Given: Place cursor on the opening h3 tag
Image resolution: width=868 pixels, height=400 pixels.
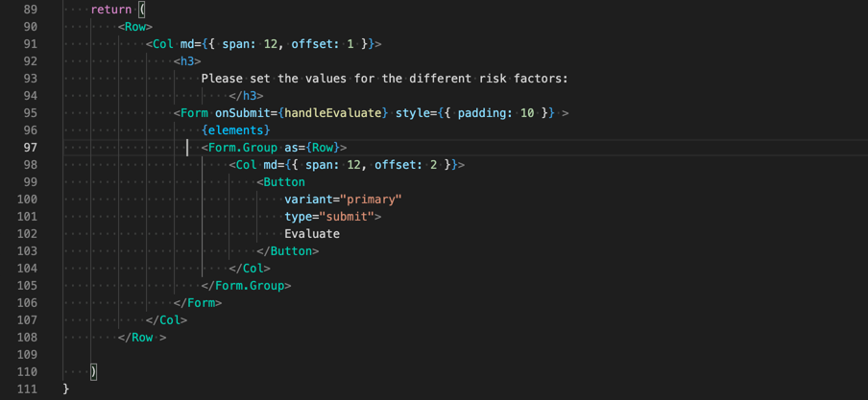Looking at the screenshot, I should 187,61.
